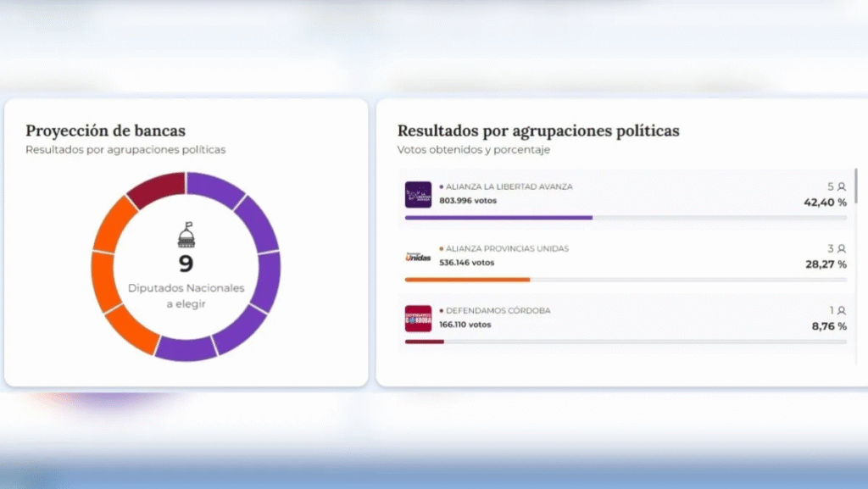Viewport: 868px width, 489px height.
Task: Click the dark red Defendamos Córdoba progress bar
Action: (x=424, y=342)
